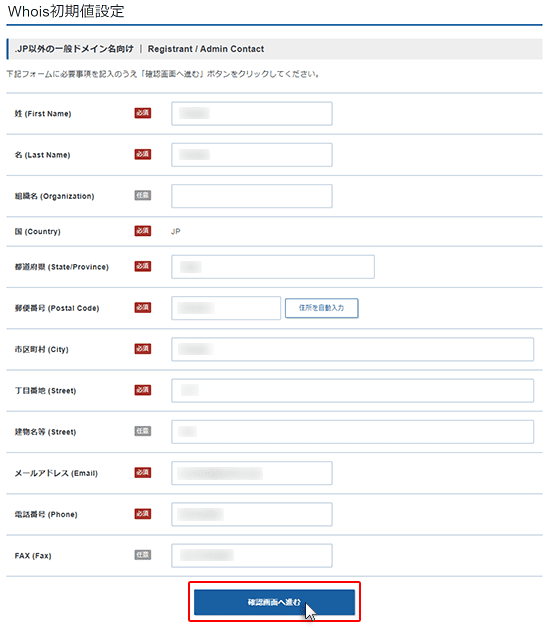Screen dimensions: 550x628
Task: Click the required badge beside First Name
Action: click(x=143, y=113)
